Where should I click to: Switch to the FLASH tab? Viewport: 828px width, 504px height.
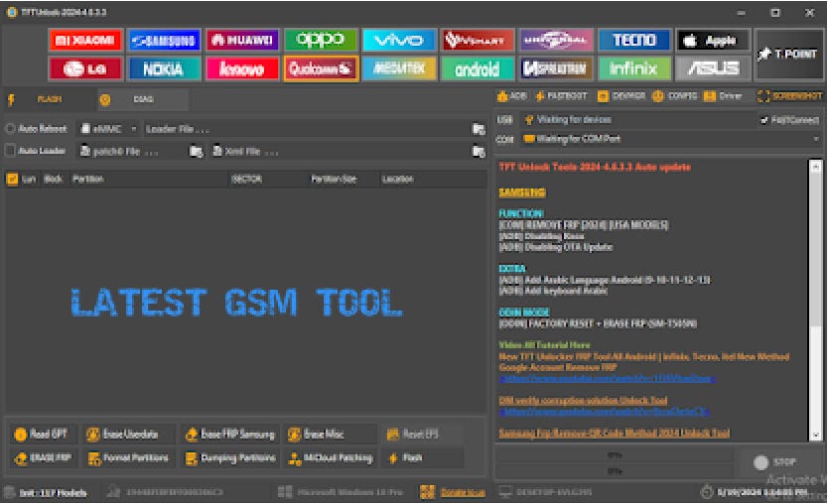point(50,99)
